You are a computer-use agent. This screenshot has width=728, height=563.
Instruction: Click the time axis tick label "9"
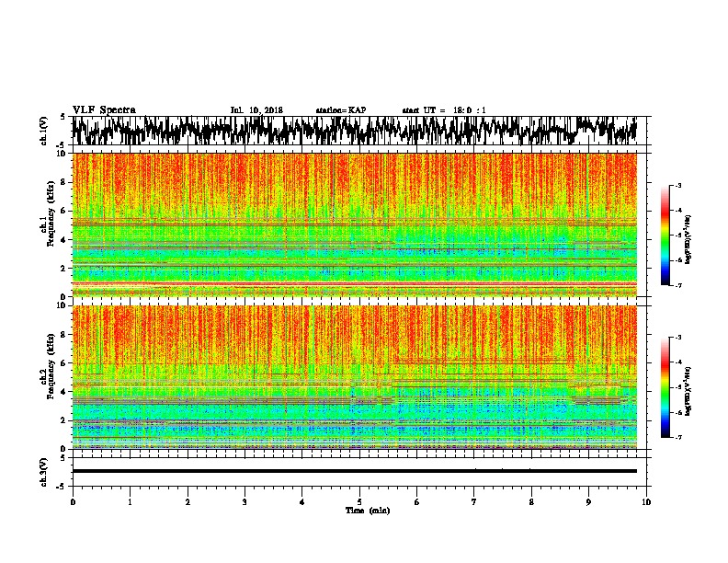[x=588, y=502]
